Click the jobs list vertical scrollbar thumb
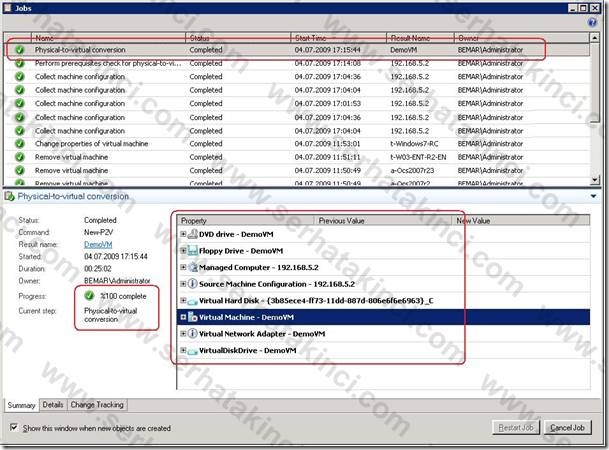 [595, 83]
